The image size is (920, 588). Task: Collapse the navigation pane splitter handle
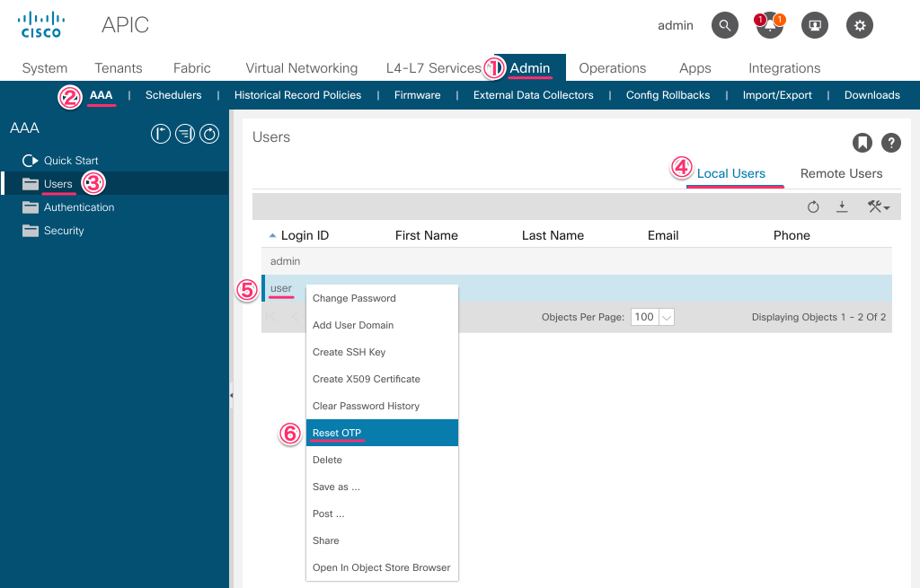(231, 396)
